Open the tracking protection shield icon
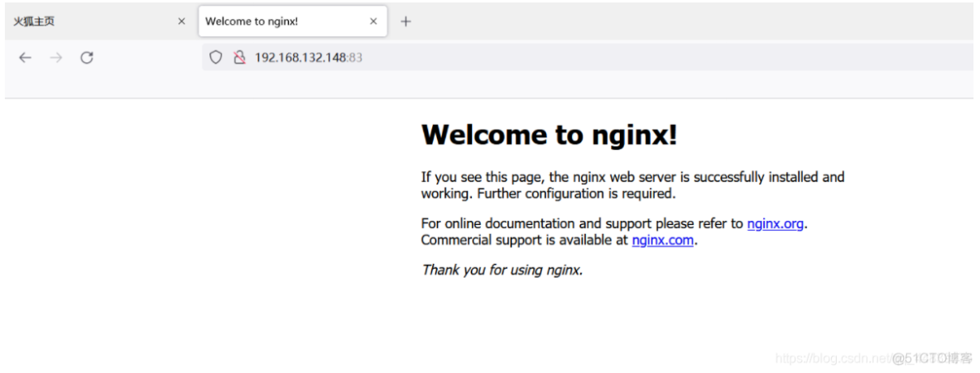The image size is (980, 373). [x=216, y=58]
